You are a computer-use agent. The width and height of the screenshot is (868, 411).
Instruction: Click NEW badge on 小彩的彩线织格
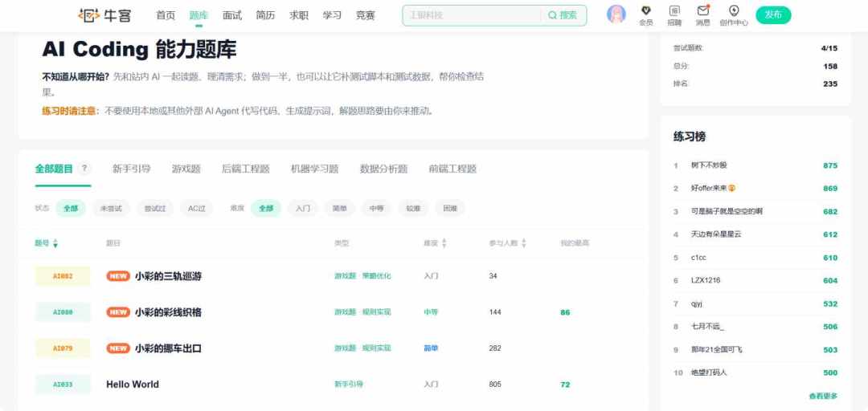[x=118, y=312]
